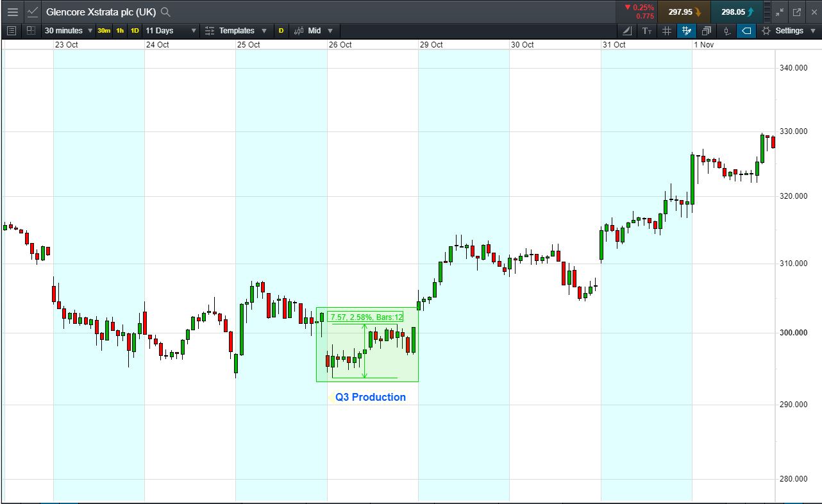Screen dimensions: 822x504
Task: Search for another instrument with magnifier
Action: pos(165,12)
